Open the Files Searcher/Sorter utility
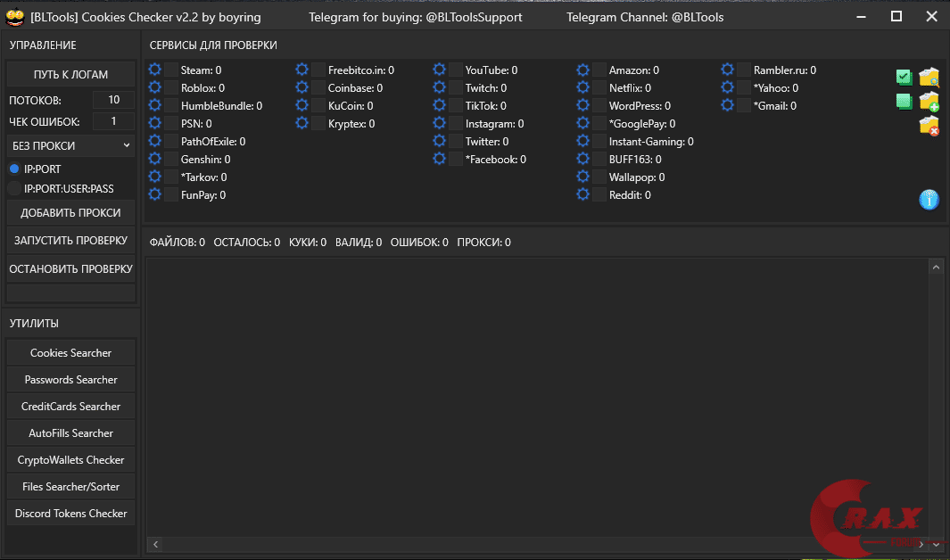950x560 pixels. click(x=70, y=486)
